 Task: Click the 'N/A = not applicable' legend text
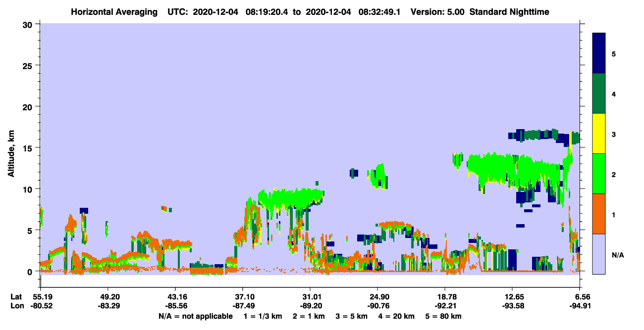pos(196,316)
